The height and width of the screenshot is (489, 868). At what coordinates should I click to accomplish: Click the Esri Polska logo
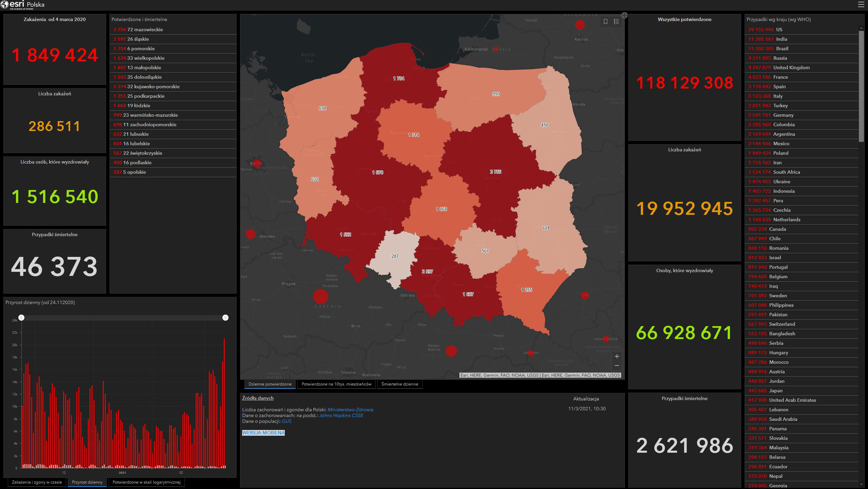[23, 5]
